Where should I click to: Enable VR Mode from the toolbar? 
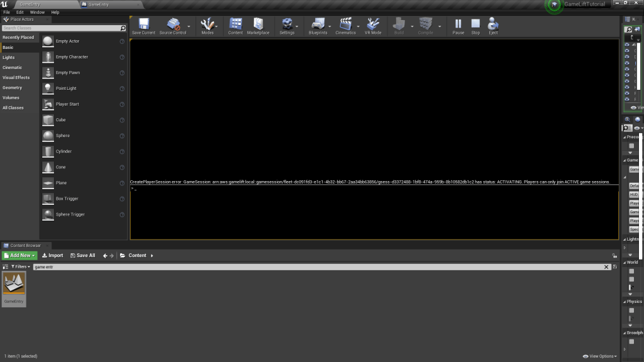pos(373,25)
